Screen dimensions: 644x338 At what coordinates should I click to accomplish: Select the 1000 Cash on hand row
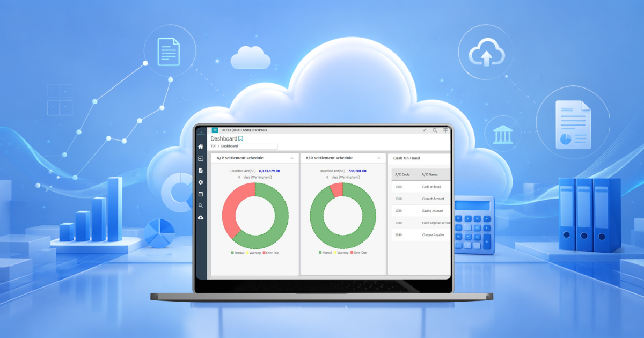click(x=421, y=187)
